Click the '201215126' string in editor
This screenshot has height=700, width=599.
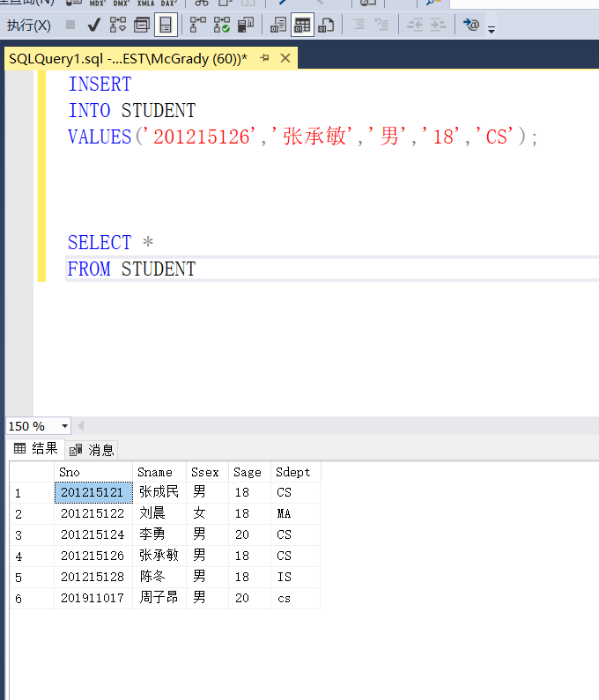(x=200, y=136)
